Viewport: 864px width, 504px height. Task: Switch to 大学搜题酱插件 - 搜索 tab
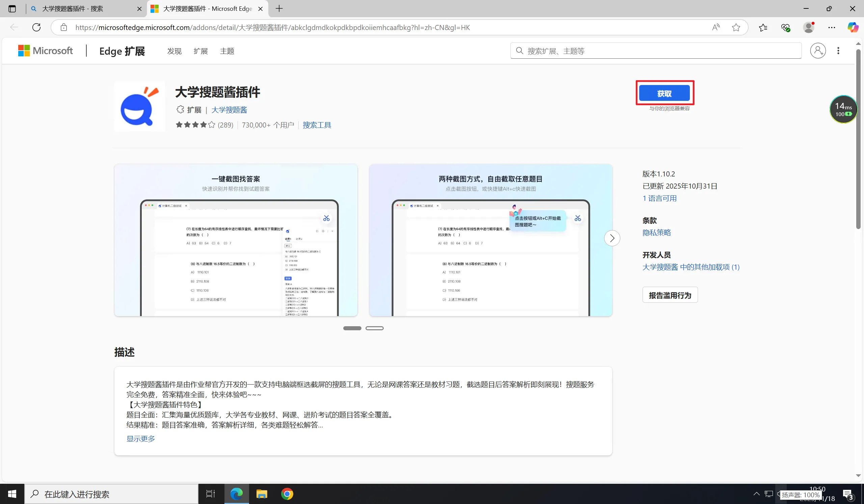tap(73, 9)
